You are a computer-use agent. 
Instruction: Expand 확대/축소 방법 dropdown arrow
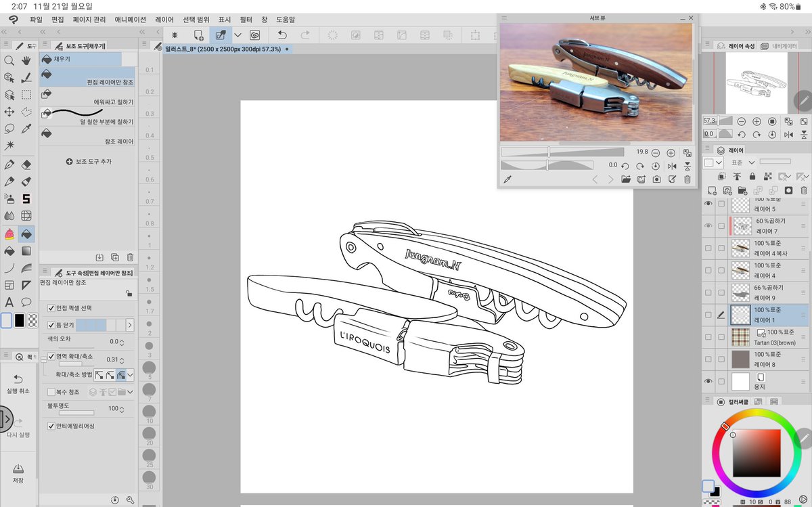pyautogui.click(x=130, y=374)
